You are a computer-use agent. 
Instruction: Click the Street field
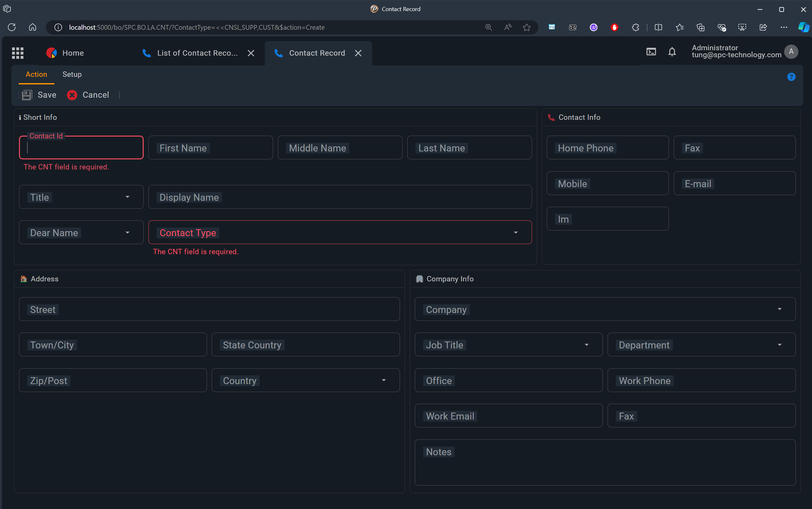click(209, 309)
